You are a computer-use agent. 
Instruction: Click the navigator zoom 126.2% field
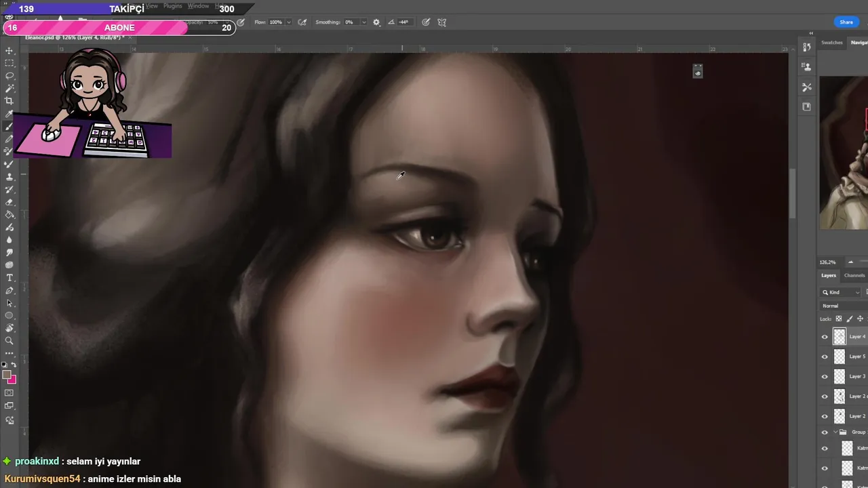827,262
